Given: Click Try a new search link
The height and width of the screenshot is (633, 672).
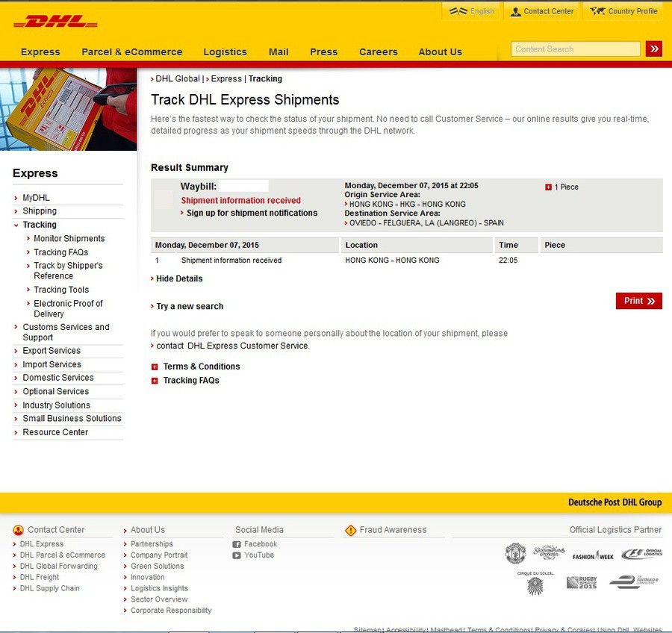Looking at the screenshot, I should (x=190, y=307).
